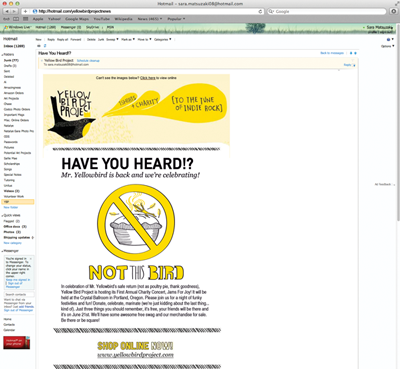Open the Mark as dropdown
The height and width of the screenshot is (369, 400).
click(128, 39)
